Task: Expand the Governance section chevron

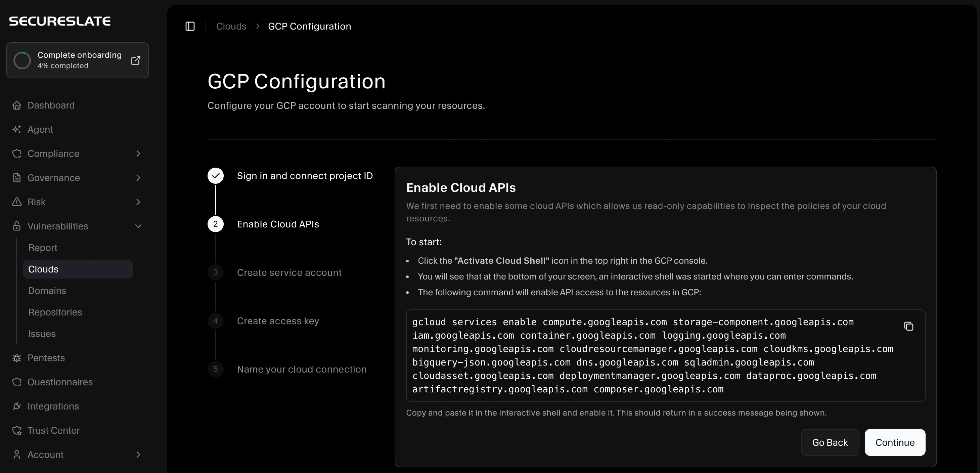Action: point(138,178)
